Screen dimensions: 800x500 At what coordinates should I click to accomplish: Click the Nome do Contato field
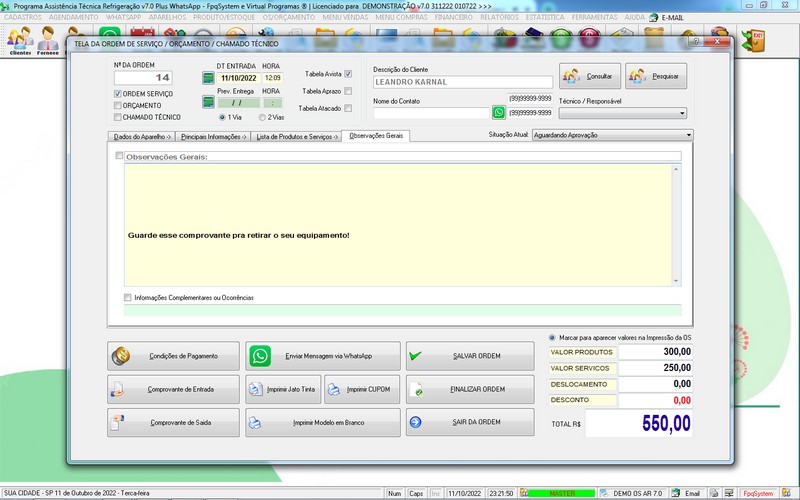click(x=432, y=113)
